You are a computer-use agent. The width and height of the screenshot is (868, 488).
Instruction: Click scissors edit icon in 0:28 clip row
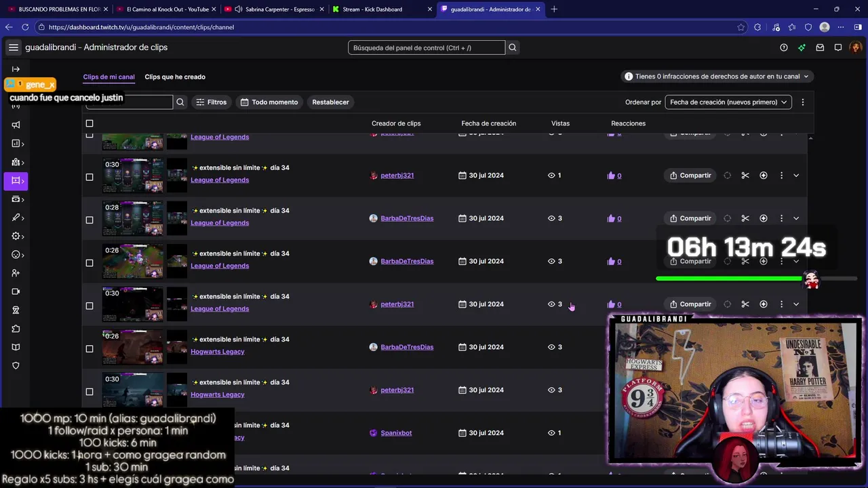click(745, 218)
